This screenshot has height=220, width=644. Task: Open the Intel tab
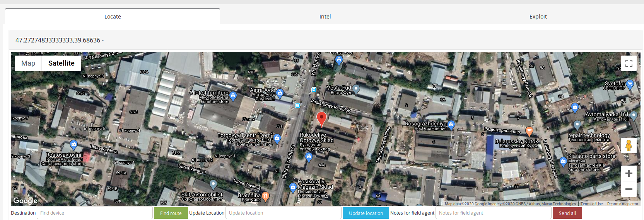point(325,17)
